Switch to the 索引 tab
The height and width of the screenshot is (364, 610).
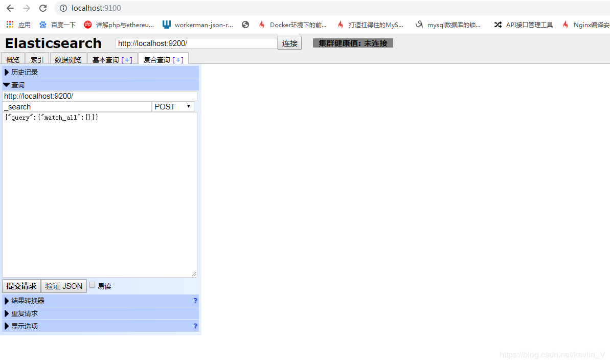pos(37,59)
